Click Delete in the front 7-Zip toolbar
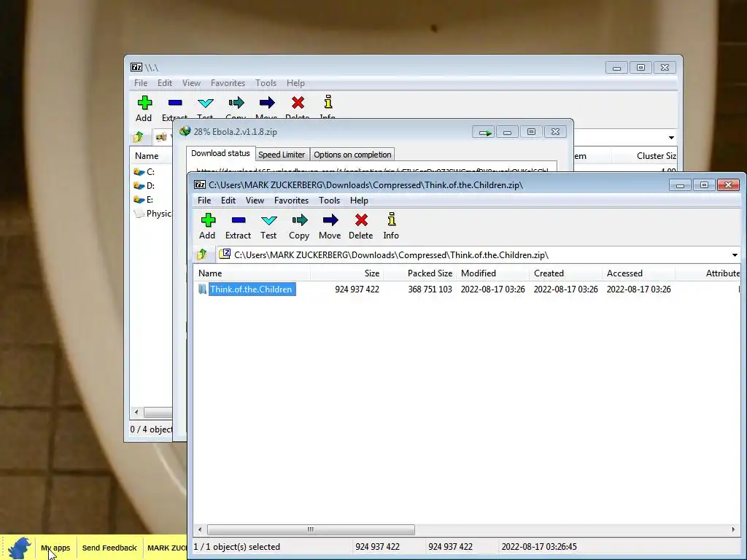Viewport: 747px width, 560px height. click(360, 226)
